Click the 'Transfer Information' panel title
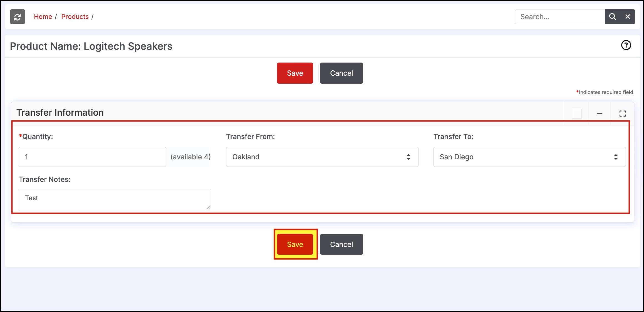 60,112
